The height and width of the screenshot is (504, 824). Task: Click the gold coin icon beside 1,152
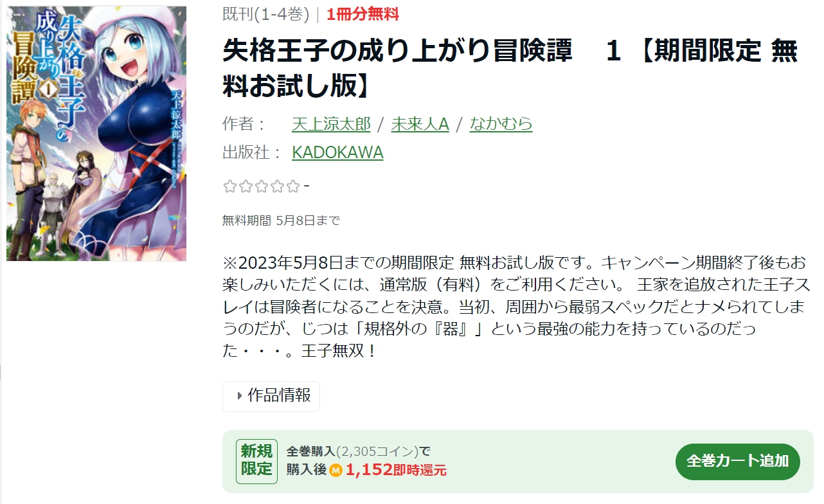tap(336, 471)
